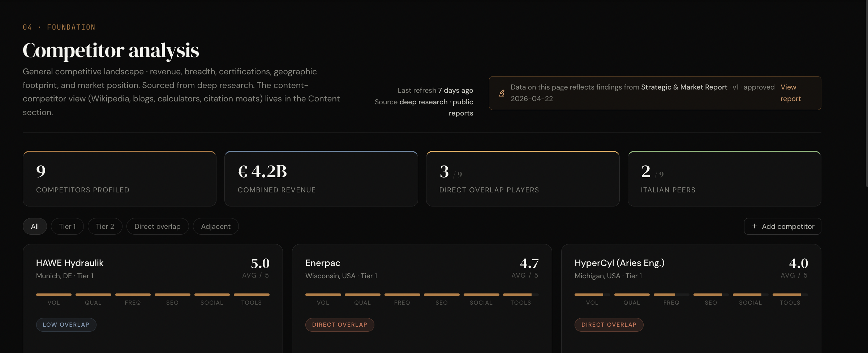The image size is (868, 353).
Task: Click the microscope icon in the report banner
Action: [x=502, y=93]
